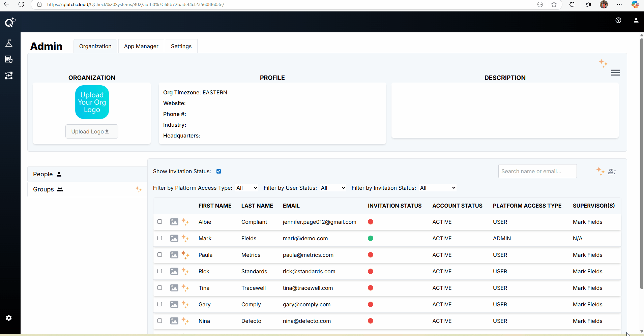Viewport: 644px width, 336px height.
Task: Open the Settings tab
Action: [181, 47]
